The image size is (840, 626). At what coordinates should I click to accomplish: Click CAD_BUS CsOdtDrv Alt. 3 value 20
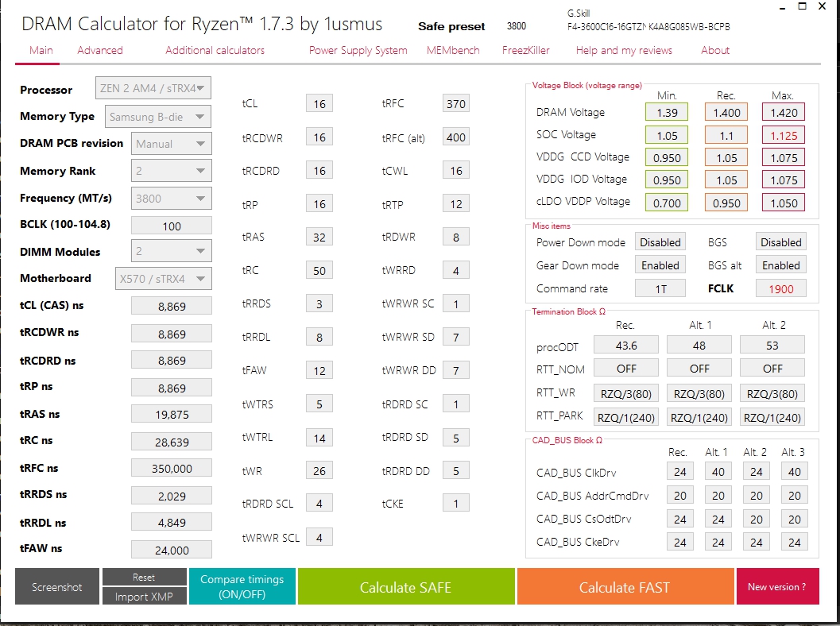[x=795, y=519]
